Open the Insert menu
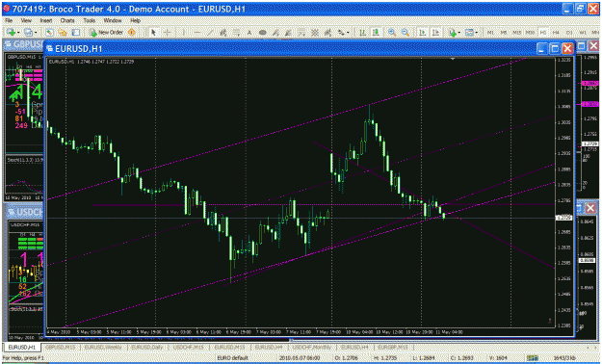Screen dimensions: 602x364 tap(46, 20)
